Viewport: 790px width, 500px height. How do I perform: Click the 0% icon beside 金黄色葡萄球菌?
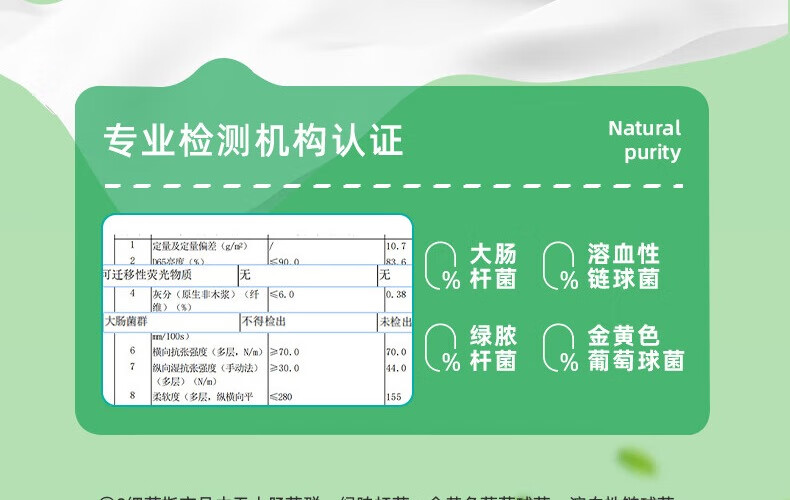click(x=561, y=348)
